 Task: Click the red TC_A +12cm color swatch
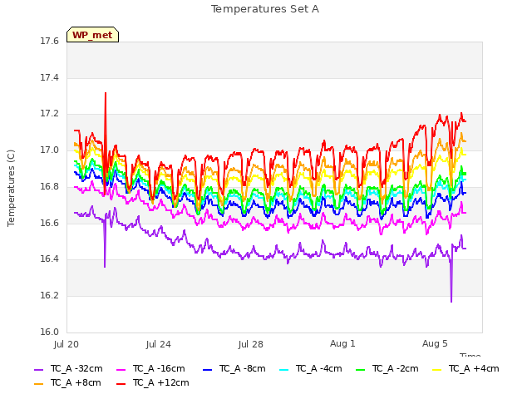(121, 384)
